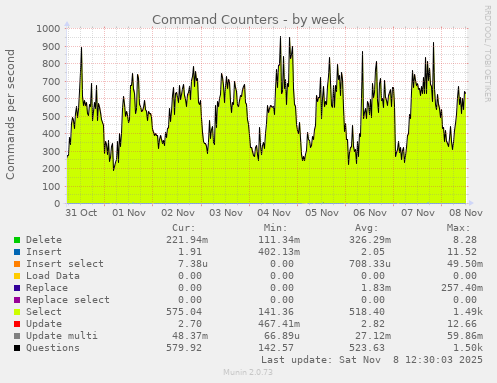497x383 pixels.
Task: Click the orange Insert select legend swatch
Action: click(x=17, y=264)
